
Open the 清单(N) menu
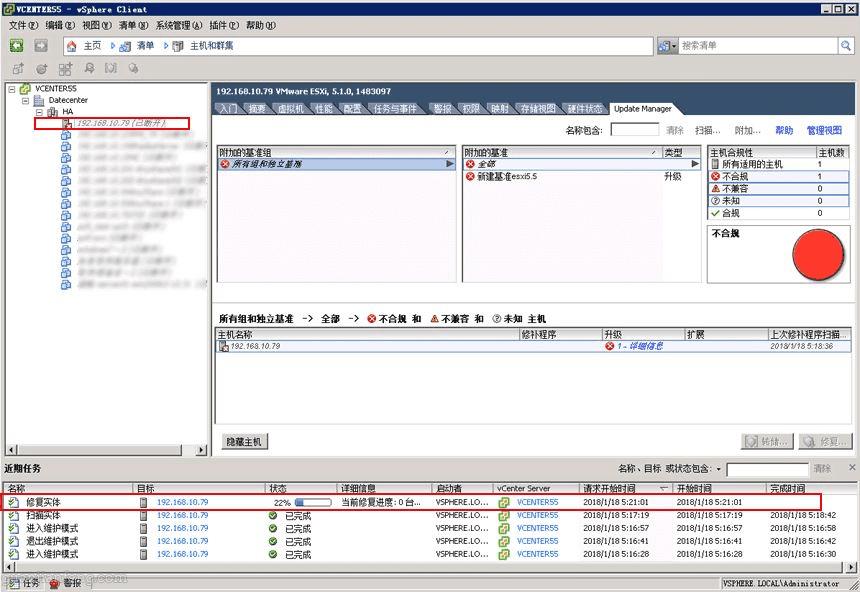pos(133,25)
